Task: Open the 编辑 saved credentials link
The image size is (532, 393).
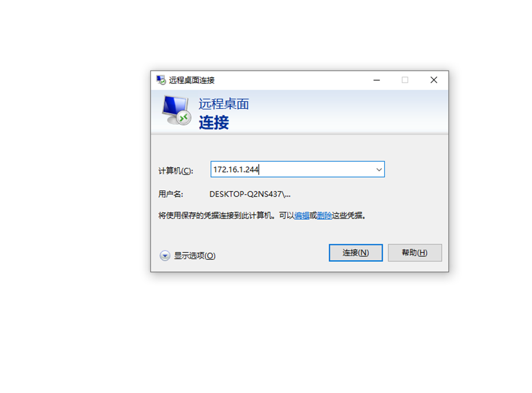Action: point(302,215)
